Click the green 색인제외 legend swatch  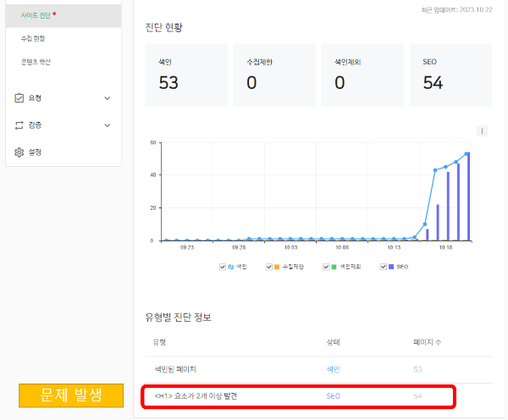[x=334, y=267]
